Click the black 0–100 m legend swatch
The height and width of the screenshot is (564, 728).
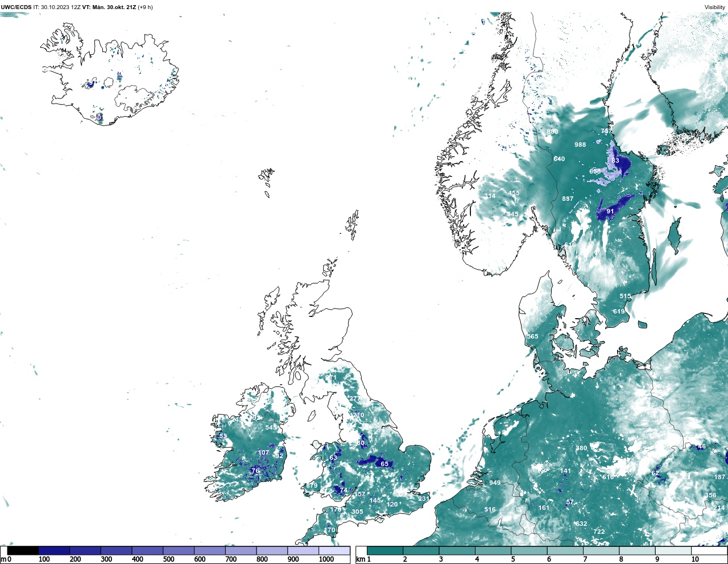point(23,551)
